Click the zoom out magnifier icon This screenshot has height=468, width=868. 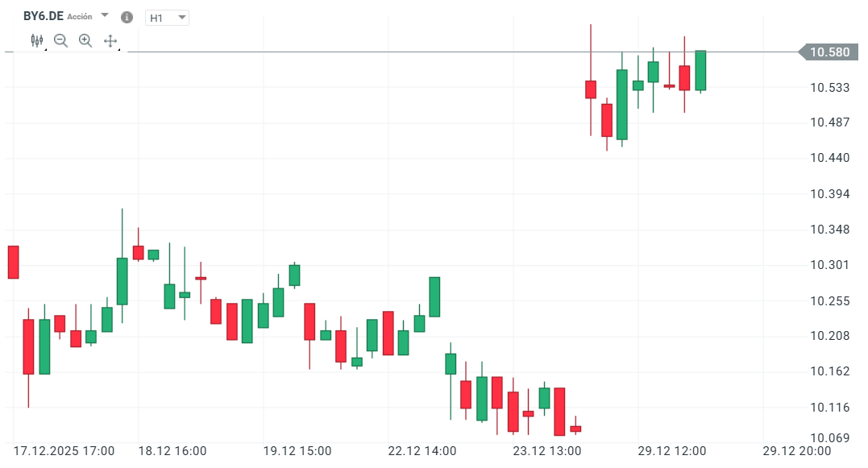[x=60, y=39]
